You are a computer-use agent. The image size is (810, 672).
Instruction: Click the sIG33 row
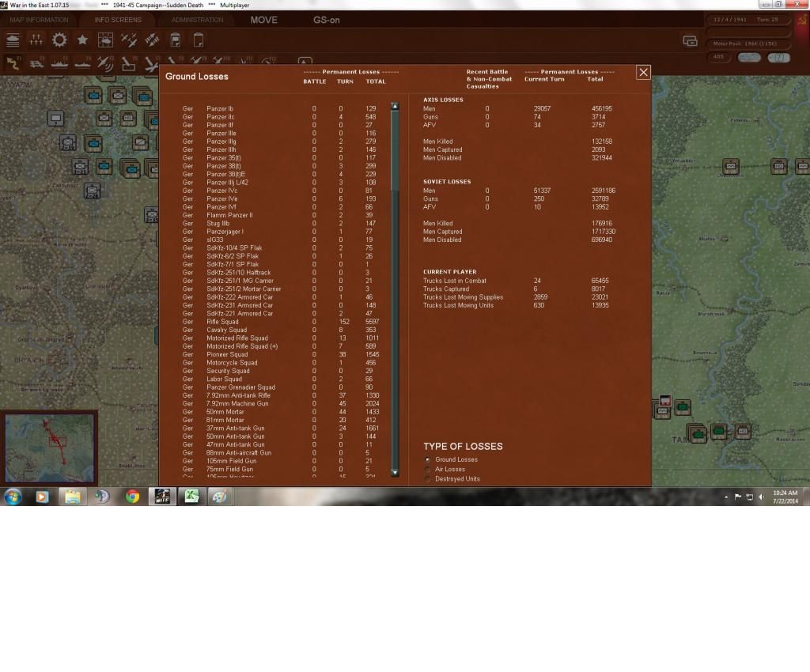(282, 240)
